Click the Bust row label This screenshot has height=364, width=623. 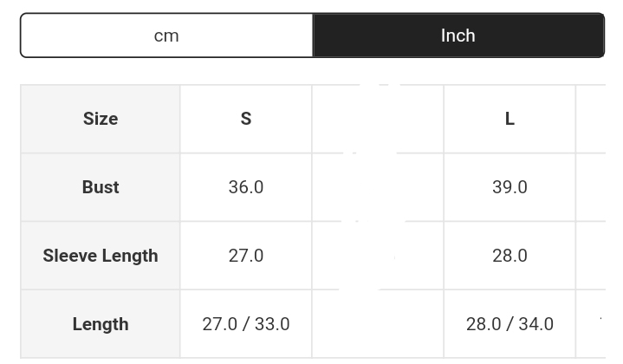(x=101, y=187)
